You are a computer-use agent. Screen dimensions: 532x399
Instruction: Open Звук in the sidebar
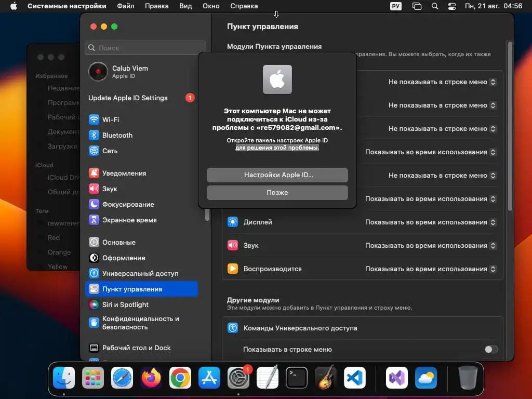[141, 189]
